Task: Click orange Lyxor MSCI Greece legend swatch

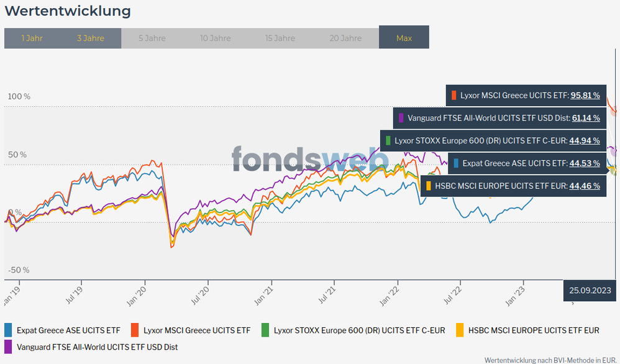Action: click(135, 330)
